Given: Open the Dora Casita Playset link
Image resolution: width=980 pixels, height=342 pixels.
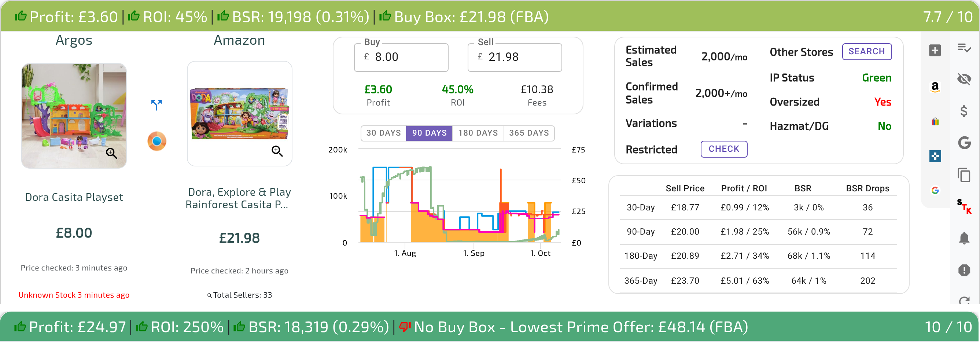Looking at the screenshot, I should click(x=74, y=197).
